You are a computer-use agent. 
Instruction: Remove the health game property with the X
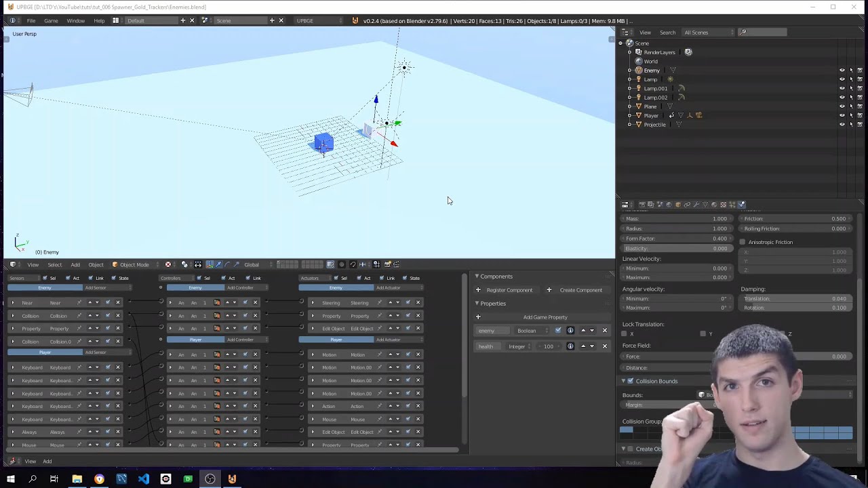[x=605, y=346]
